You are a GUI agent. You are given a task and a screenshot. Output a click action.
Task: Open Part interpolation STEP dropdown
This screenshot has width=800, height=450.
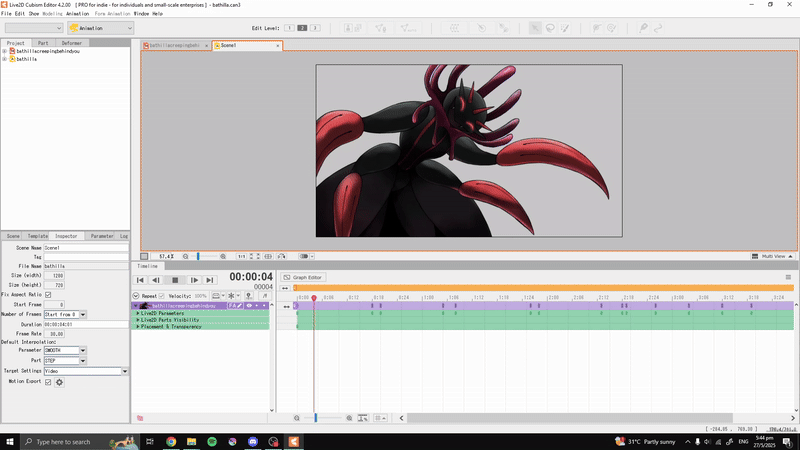pyautogui.click(x=83, y=361)
